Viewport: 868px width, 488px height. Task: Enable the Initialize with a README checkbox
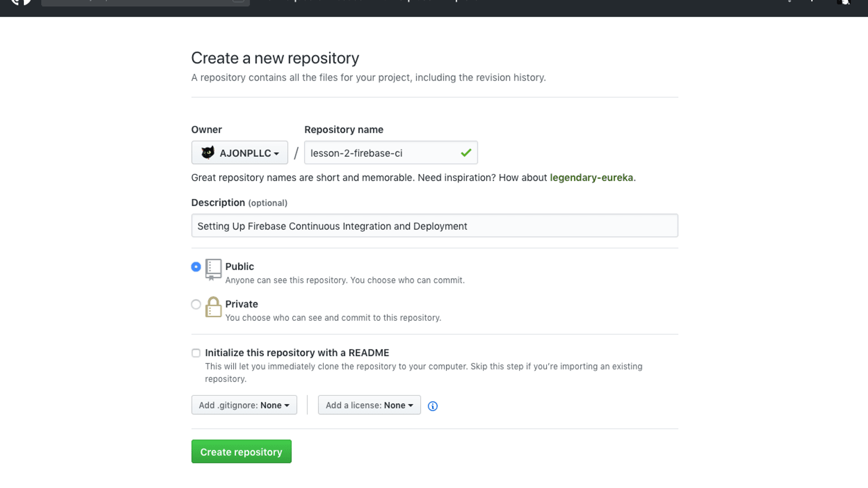point(196,353)
